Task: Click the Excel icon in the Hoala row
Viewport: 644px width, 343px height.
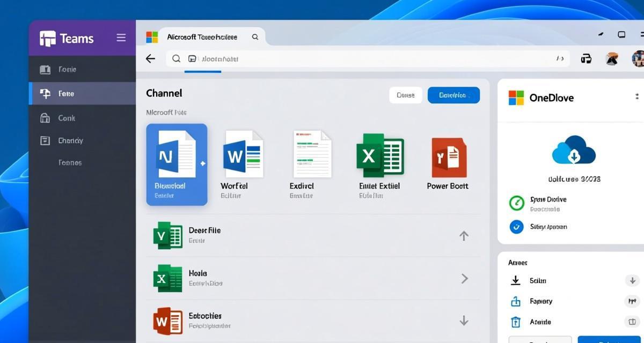Action: 167,278
